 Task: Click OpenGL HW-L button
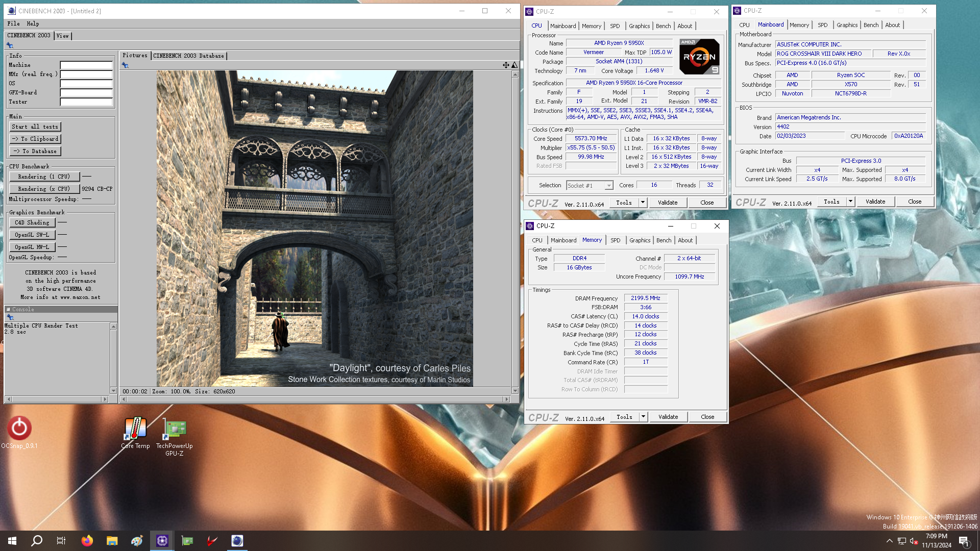32,247
